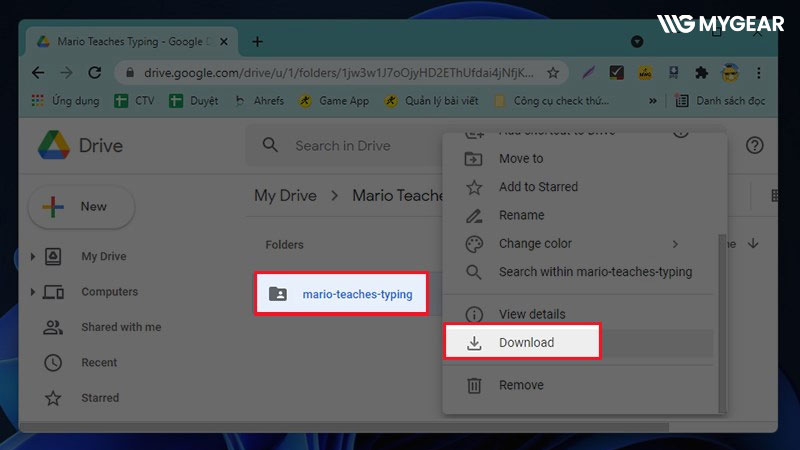
Task: Click the horizontal scrollbar at the bottom
Action: click(344, 427)
